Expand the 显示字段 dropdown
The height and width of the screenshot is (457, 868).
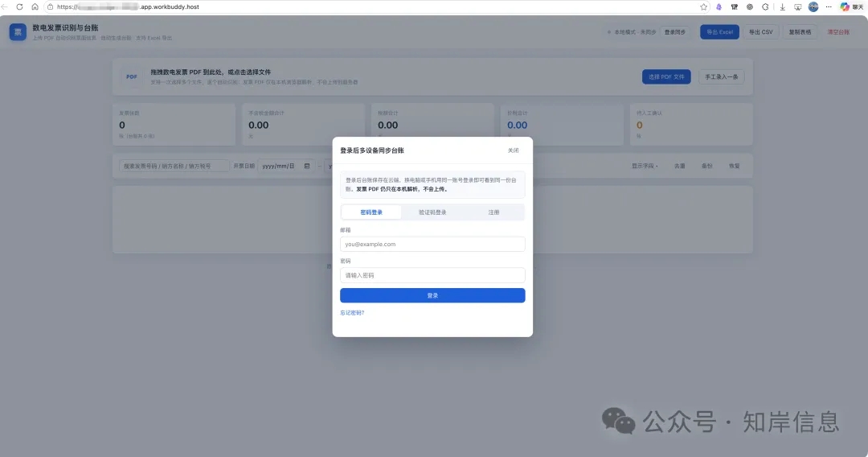click(645, 166)
